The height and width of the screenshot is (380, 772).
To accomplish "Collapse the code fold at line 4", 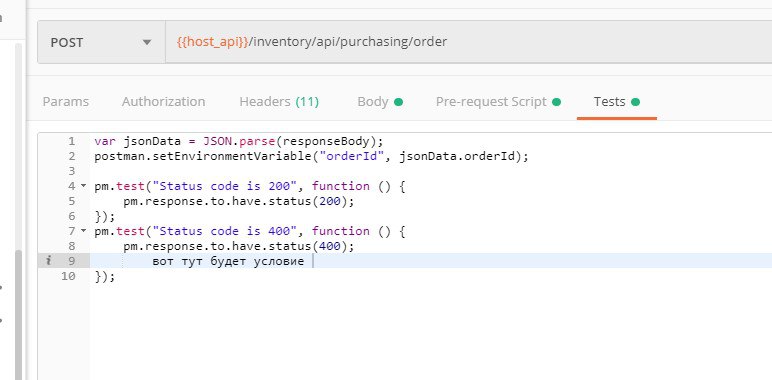I will coord(83,186).
